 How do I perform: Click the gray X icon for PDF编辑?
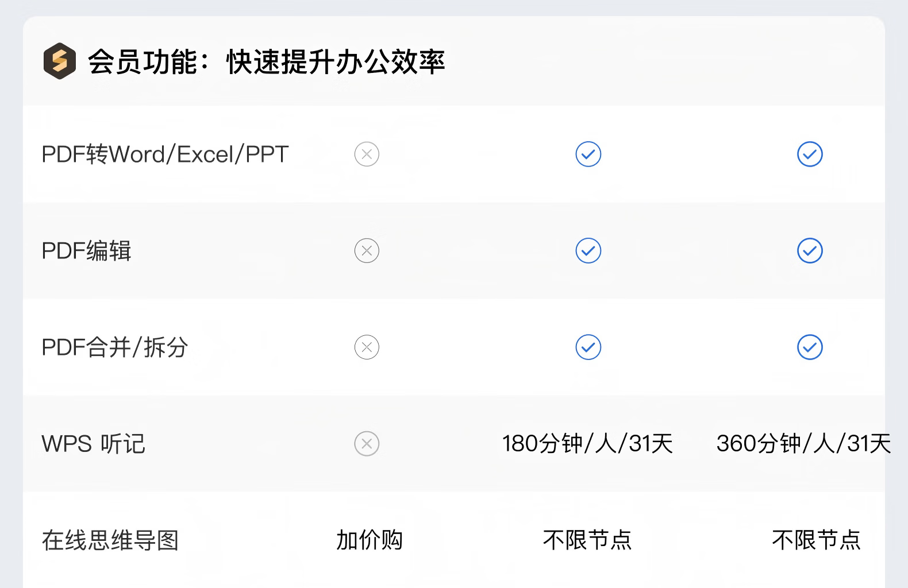coord(367,251)
